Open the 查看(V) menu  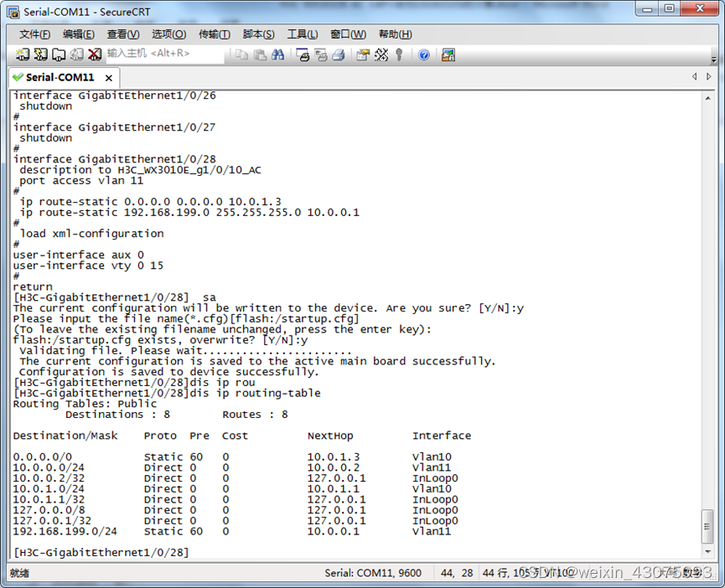(123, 34)
